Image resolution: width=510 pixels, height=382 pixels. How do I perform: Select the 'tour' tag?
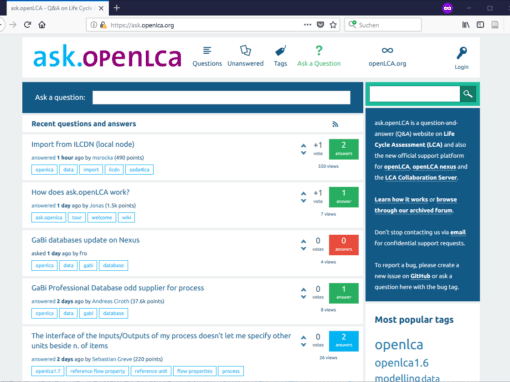click(77, 218)
